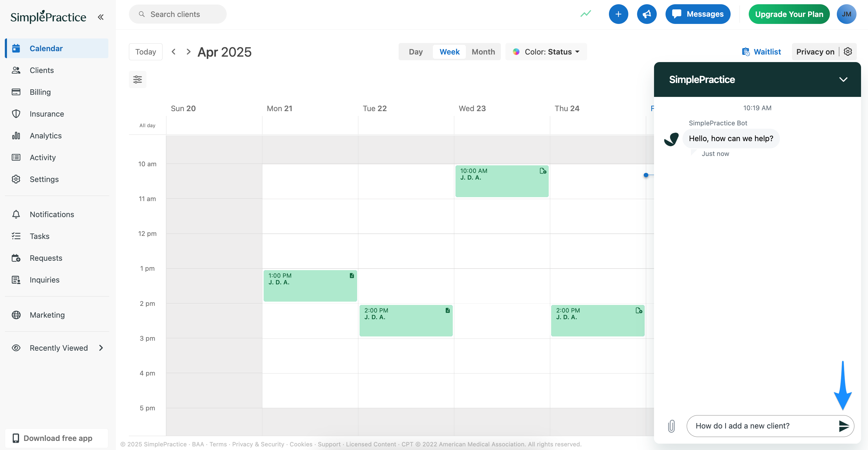Click the Tue 22 day header
The image size is (868, 450).
374,108
